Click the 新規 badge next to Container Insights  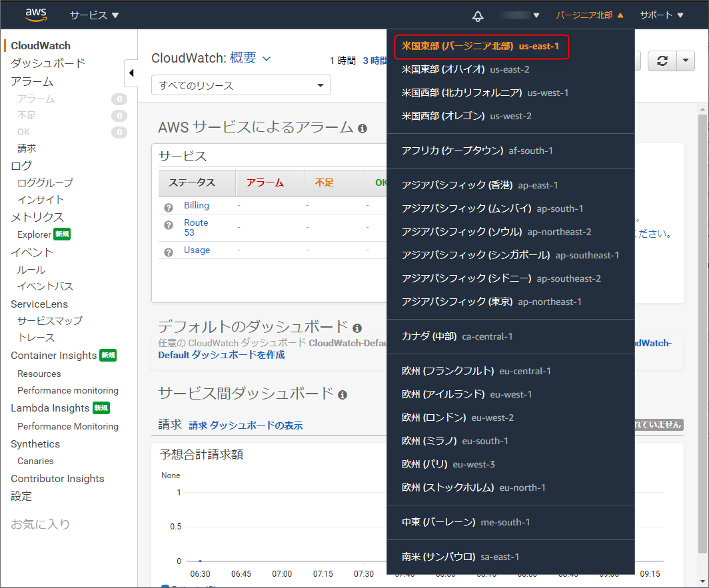[x=108, y=355]
